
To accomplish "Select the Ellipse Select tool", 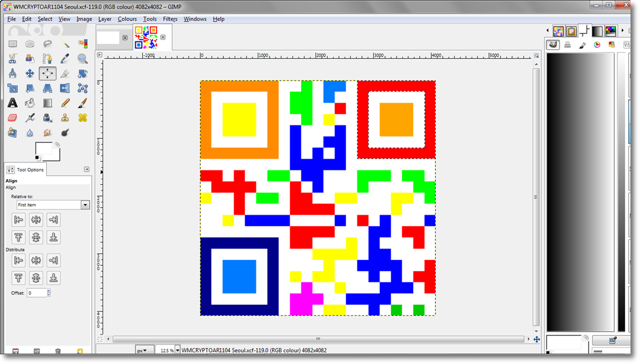I will (x=30, y=44).
